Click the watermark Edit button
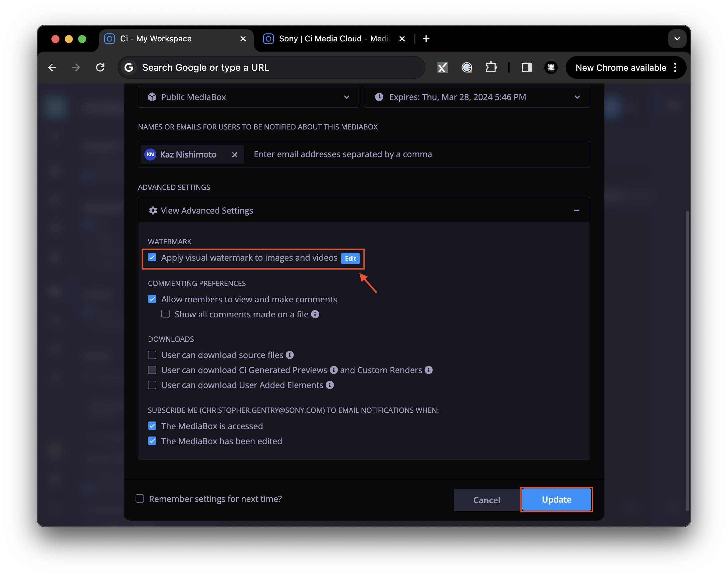The height and width of the screenshot is (576, 728). coord(350,258)
